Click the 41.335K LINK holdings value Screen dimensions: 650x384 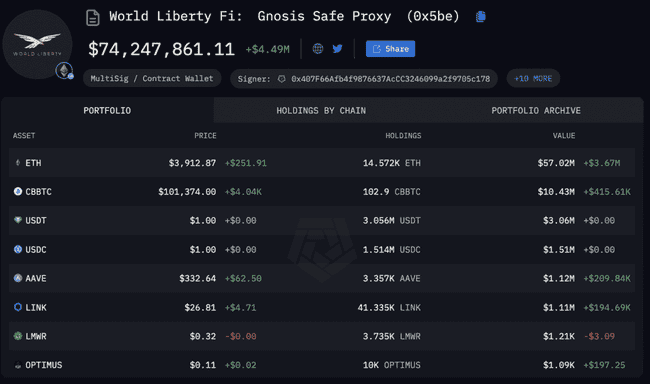click(x=389, y=308)
